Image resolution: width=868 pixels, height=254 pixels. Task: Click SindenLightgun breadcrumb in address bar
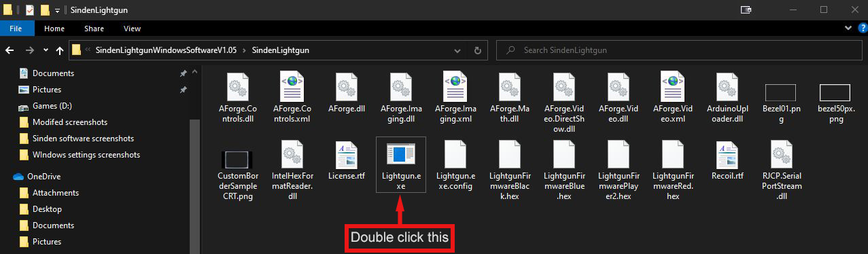click(281, 50)
